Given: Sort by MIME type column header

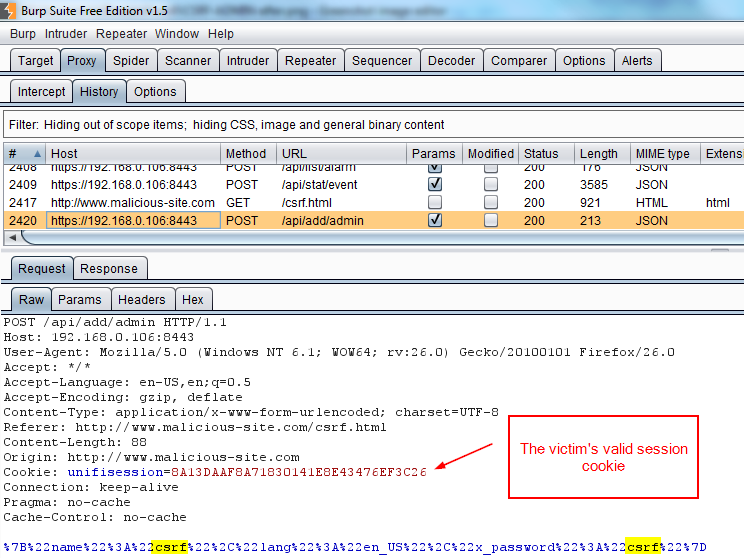Looking at the screenshot, I should pyautogui.click(x=665, y=154).
